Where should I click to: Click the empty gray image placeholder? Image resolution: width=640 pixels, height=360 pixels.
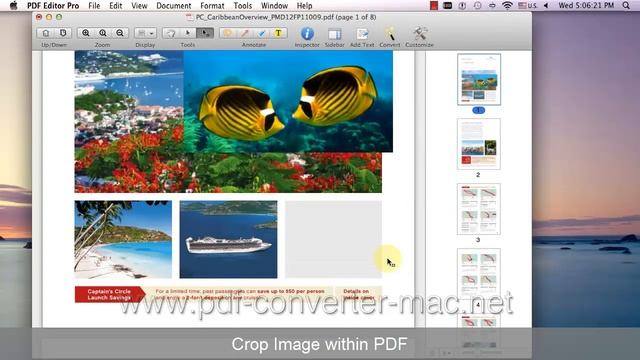[333, 239]
